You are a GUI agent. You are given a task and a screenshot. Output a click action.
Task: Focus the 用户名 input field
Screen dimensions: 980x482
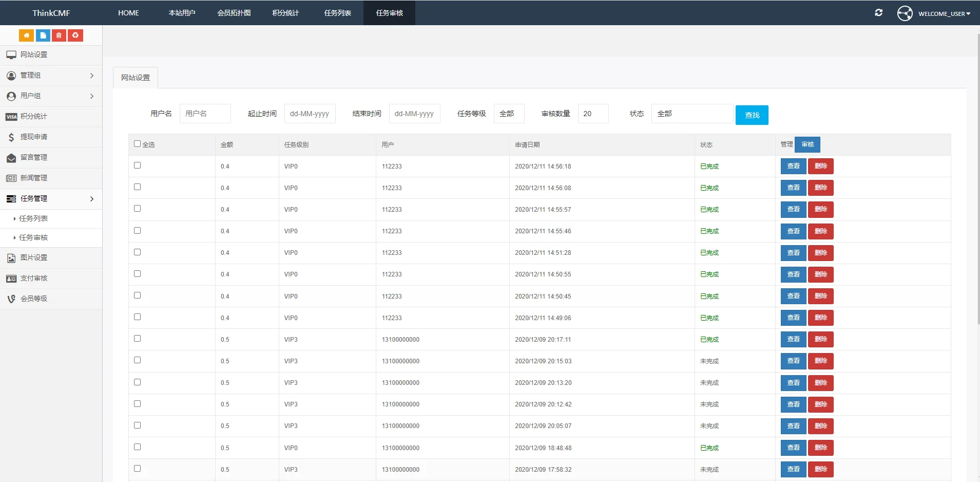(205, 114)
